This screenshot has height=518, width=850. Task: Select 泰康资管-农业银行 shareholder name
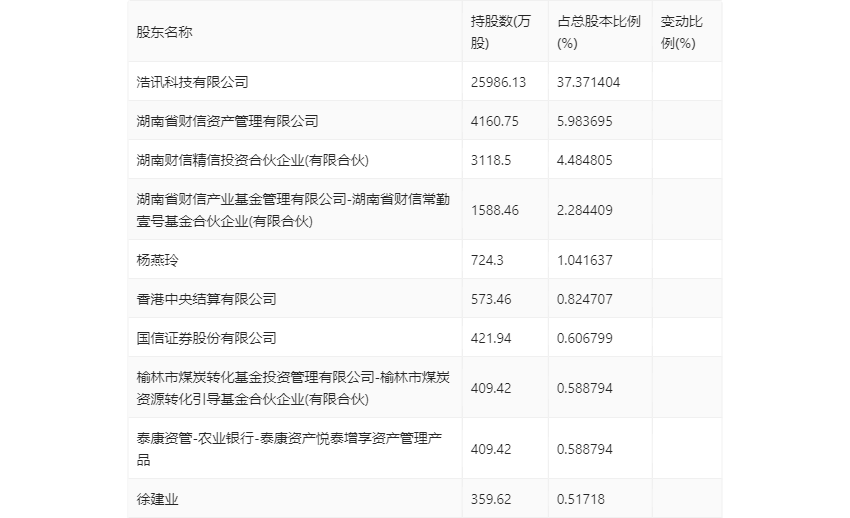click(x=289, y=449)
